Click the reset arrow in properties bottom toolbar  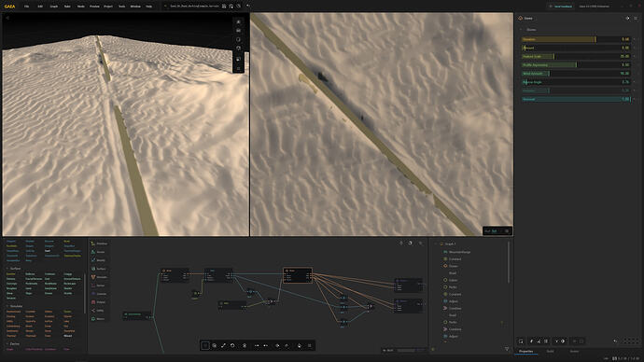coord(615,341)
